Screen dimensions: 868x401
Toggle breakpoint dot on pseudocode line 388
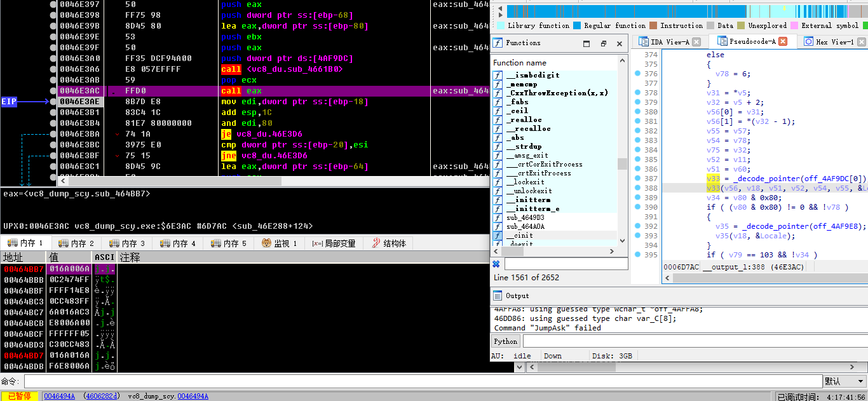coord(637,188)
